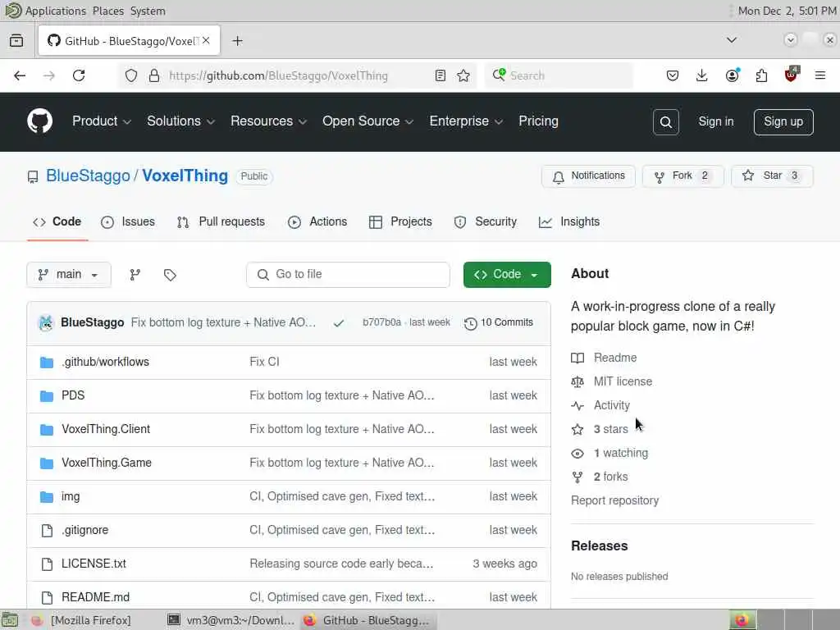This screenshot has width=840, height=630.
Task: Open Firefox downloads arrow icon
Action: tap(702, 75)
